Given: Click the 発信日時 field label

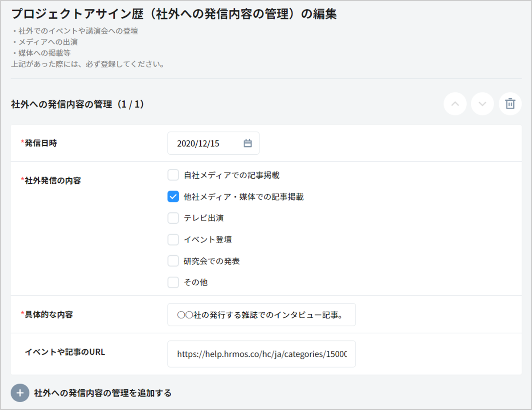Looking at the screenshot, I should (x=41, y=143).
